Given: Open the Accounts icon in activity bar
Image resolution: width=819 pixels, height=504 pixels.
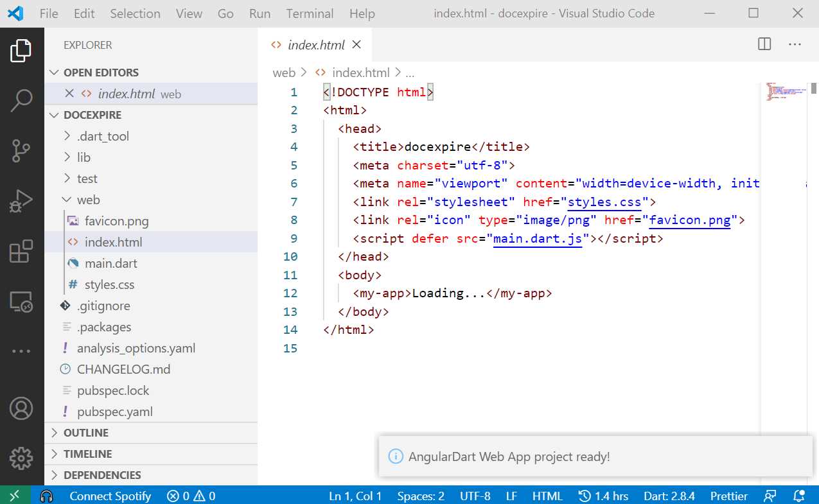Looking at the screenshot, I should (22, 409).
